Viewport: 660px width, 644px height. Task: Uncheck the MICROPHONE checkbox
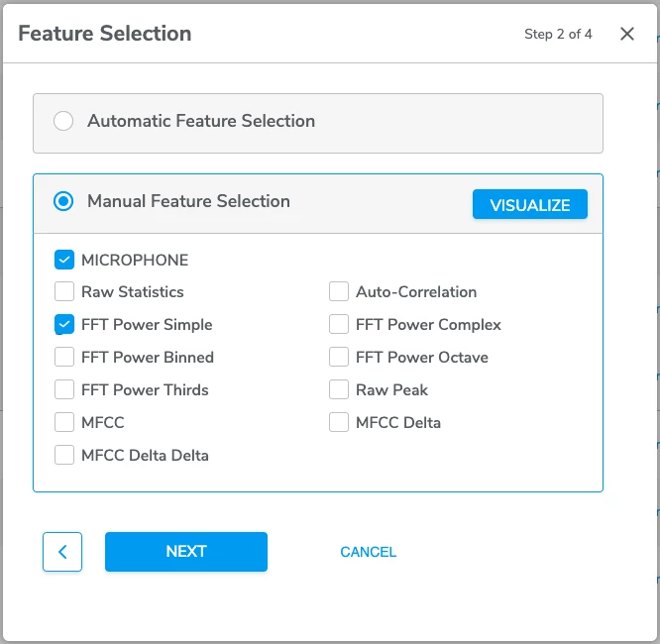point(64,260)
